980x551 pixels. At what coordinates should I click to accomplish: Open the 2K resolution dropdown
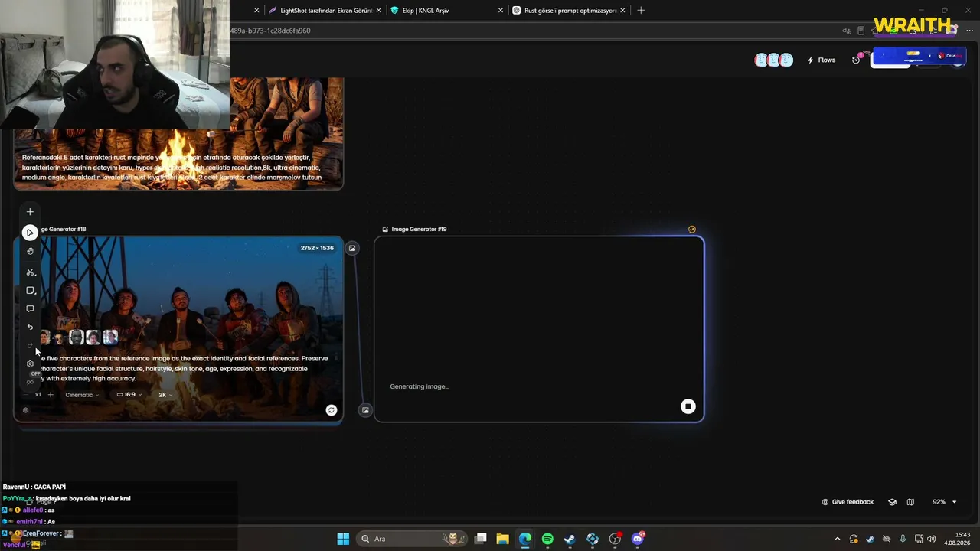click(165, 395)
